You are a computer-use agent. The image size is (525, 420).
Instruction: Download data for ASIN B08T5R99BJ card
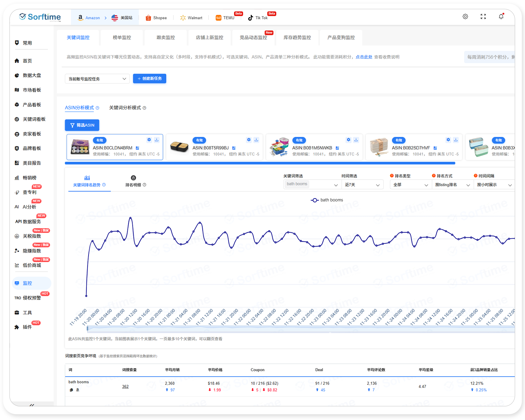tap(256, 140)
